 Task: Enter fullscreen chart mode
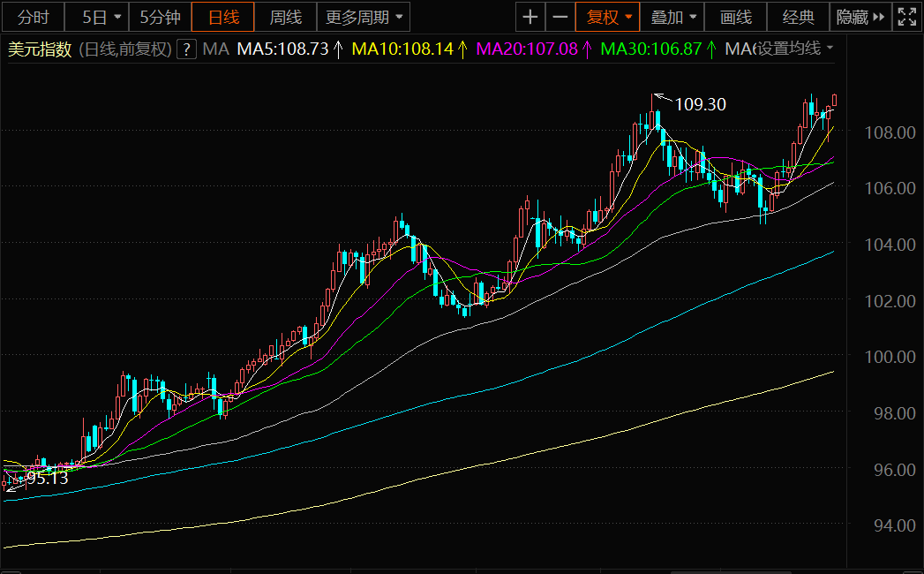tap(905, 17)
